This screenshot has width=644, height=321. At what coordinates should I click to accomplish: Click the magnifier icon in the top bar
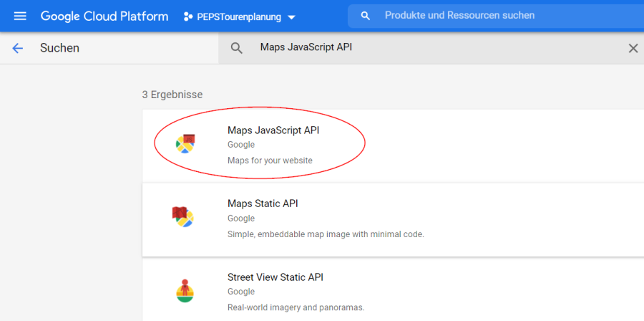click(366, 16)
